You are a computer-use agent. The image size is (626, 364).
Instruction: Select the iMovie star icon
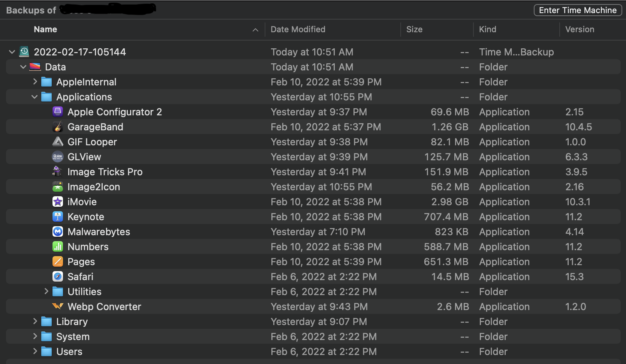coord(58,202)
